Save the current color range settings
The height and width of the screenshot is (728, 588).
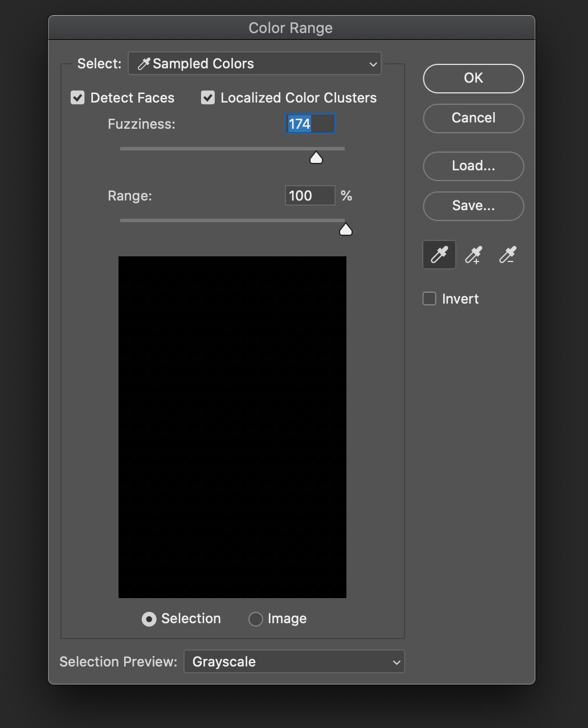(x=473, y=206)
